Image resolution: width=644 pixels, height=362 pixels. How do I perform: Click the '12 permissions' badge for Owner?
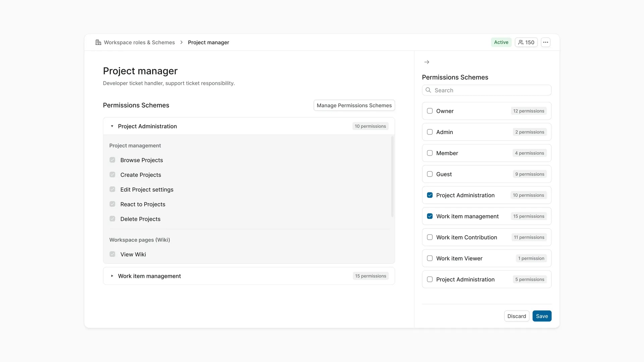[529, 111]
